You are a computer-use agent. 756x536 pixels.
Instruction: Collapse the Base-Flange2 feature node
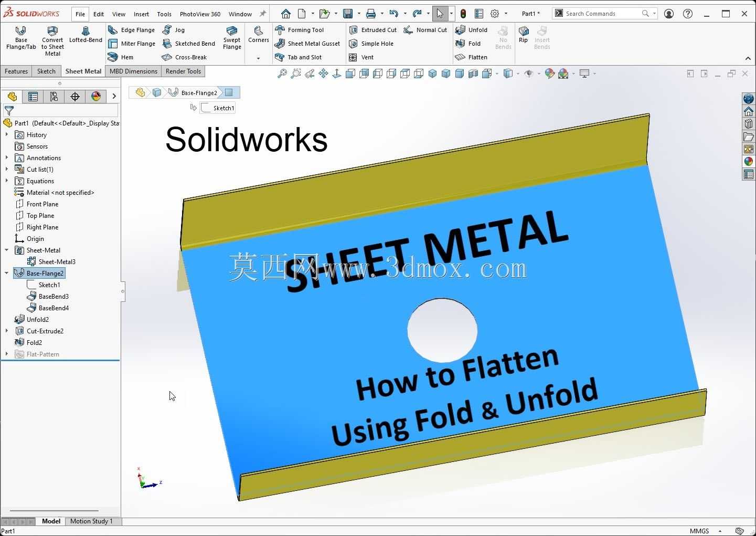[x=7, y=274]
